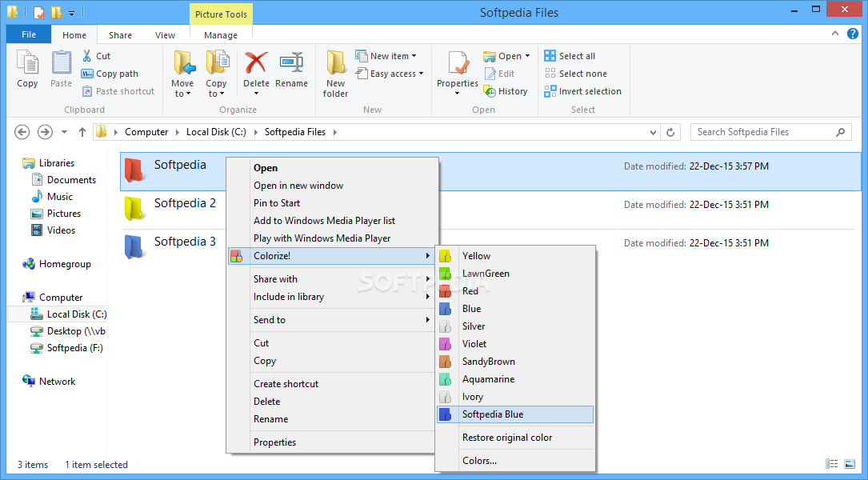This screenshot has width=868, height=480.
Task: Select the blue Softpedia 3 folder icon
Action: tap(135, 246)
